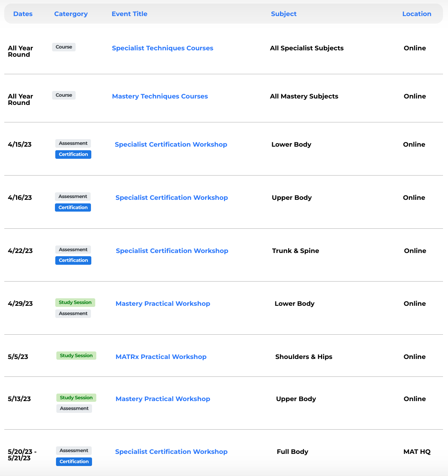This screenshot has height=476, width=448.
Task: Open the MATRx Practical Workshop link
Action: click(x=161, y=357)
